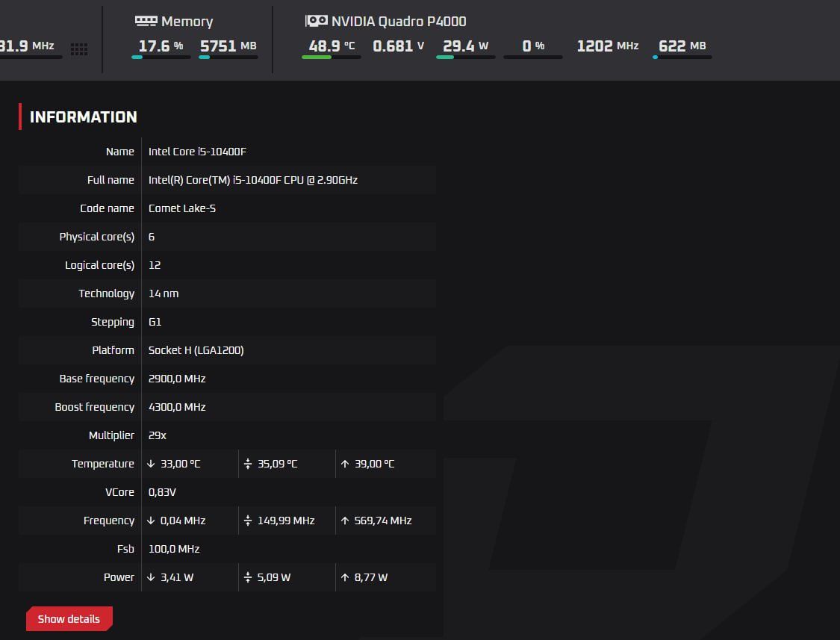Click the GPU power 29.4 W bar

465,57
